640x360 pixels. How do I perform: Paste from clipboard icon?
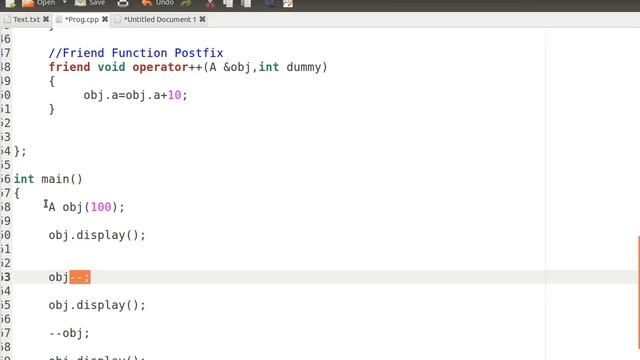point(246,3)
